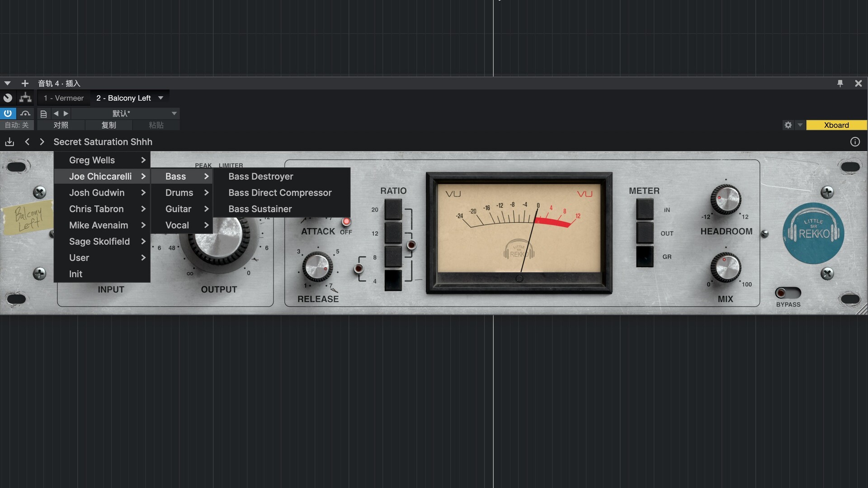Add an insert with the plus icon
The image size is (868, 488).
tap(25, 84)
